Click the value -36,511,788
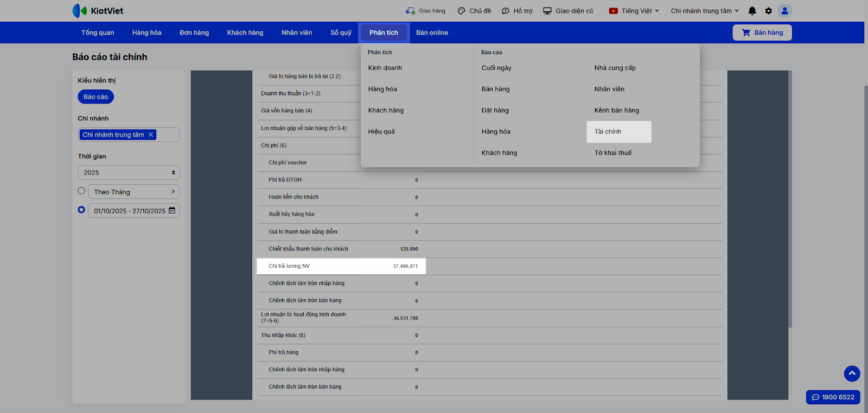Viewport: 868px width, 413px height. (x=405, y=318)
